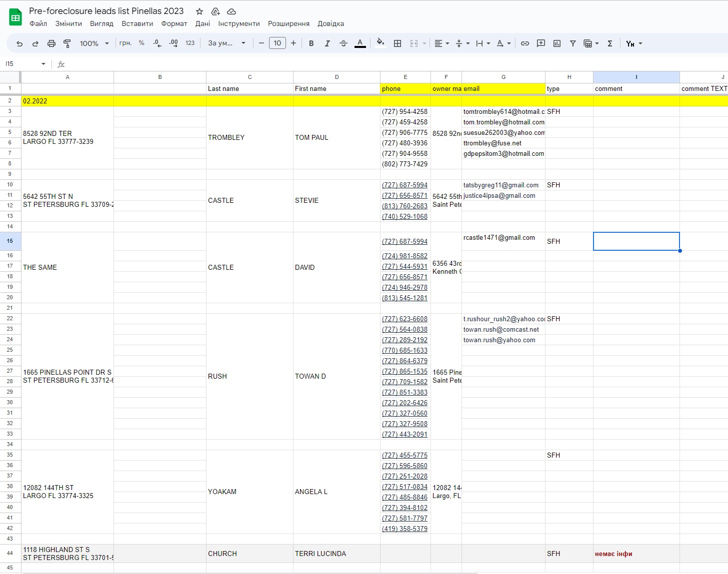
Task: Click the Undo arrow in the toolbar
Action: click(x=19, y=43)
